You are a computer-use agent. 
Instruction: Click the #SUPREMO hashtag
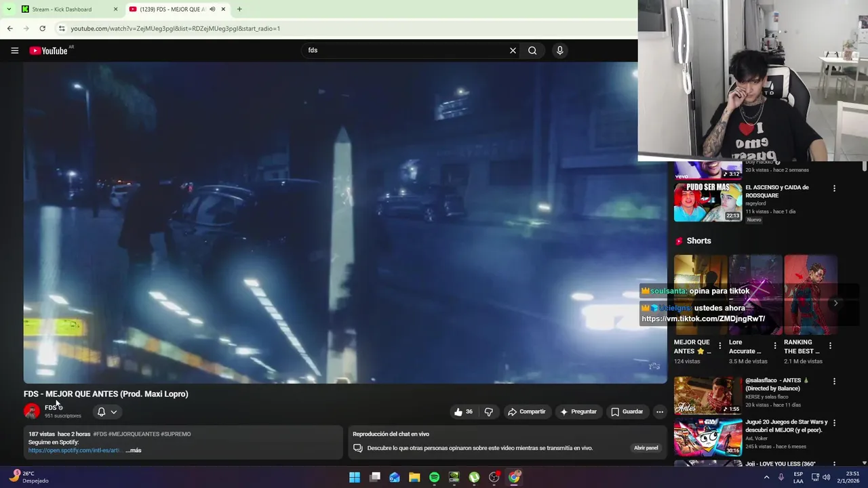click(176, 434)
